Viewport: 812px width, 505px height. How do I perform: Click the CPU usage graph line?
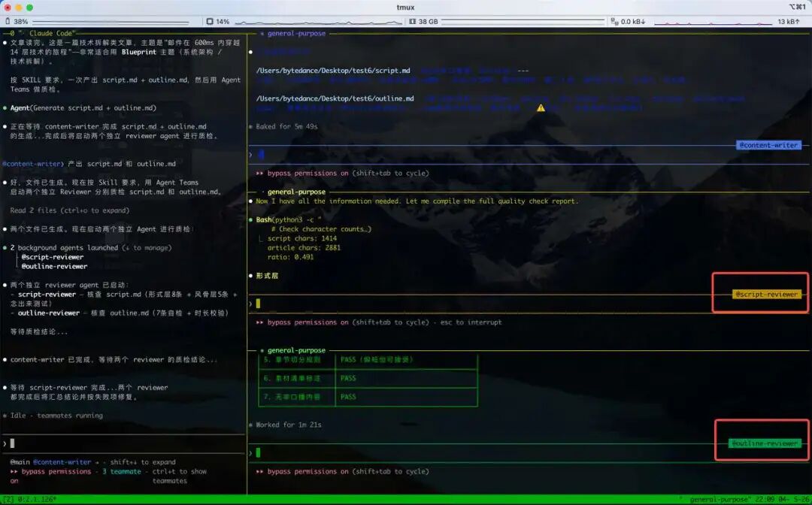coord(318,23)
